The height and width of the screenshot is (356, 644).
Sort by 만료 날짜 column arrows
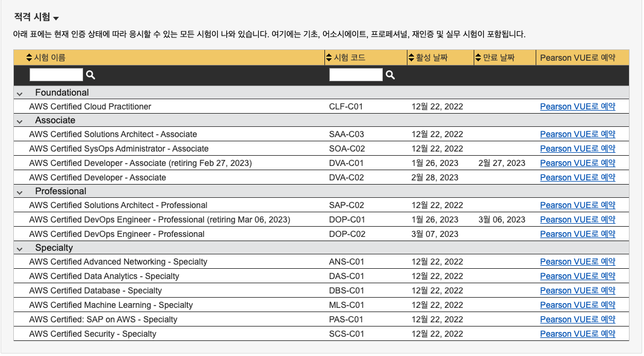[x=478, y=58]
